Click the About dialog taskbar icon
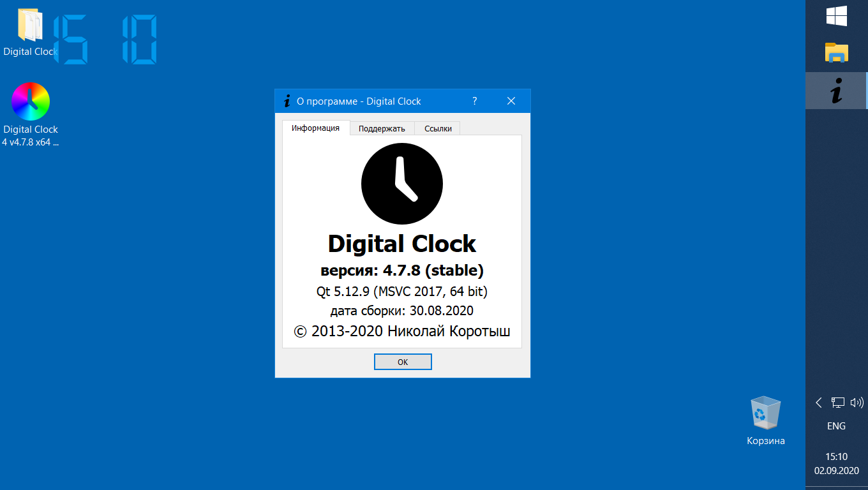868x490 pixels. click(x=836, y=91)
